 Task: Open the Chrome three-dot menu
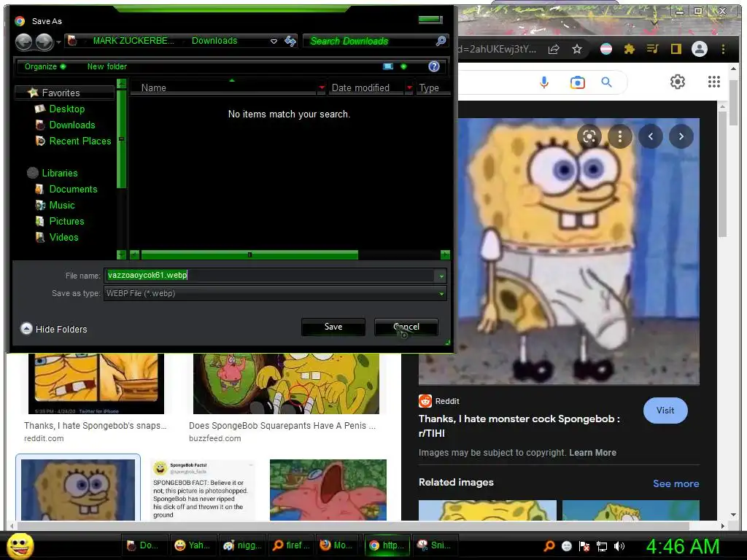coord(723,49)
